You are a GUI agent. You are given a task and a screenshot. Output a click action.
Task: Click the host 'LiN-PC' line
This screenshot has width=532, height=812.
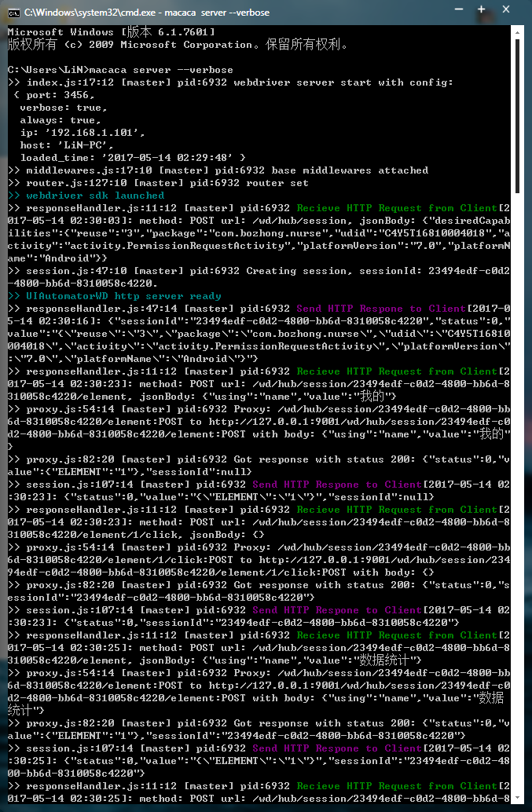66,145
